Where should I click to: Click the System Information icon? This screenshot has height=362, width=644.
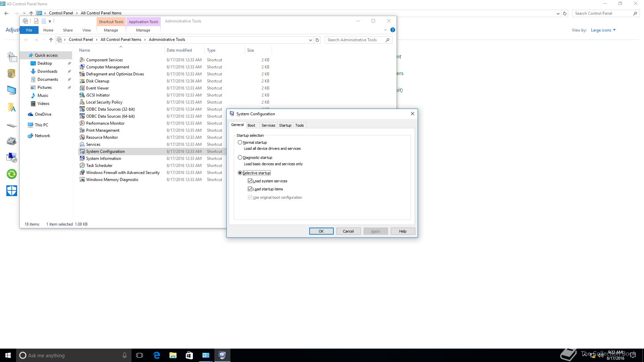tap(82, 159)
